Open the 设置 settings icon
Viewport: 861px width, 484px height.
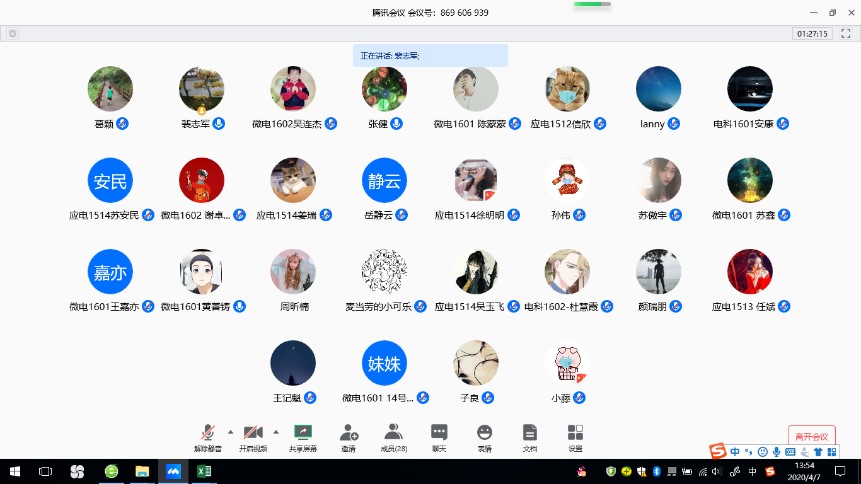click(x=575, y=436)
